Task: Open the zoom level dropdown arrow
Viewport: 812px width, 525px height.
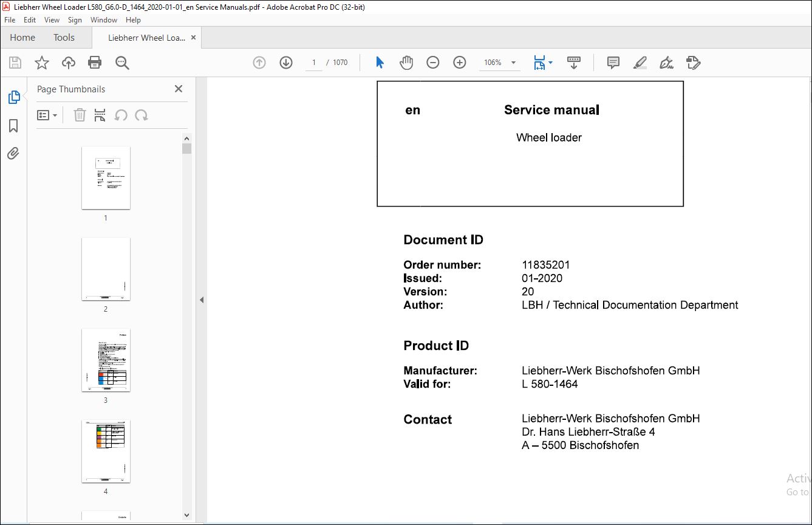Action: click(x=514, y=63)
